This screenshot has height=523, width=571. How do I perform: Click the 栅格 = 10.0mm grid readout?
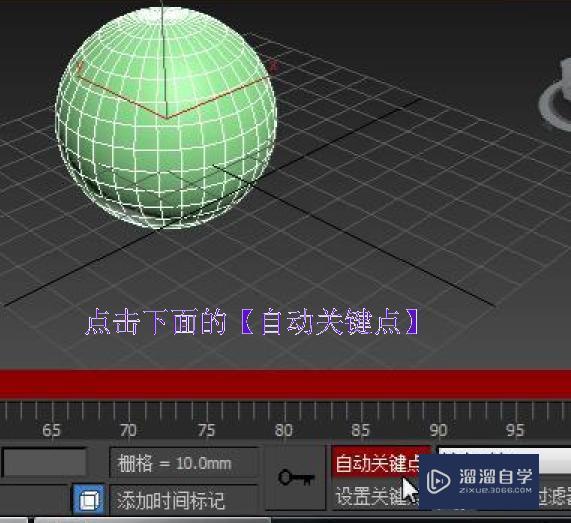tap(184, 463)
